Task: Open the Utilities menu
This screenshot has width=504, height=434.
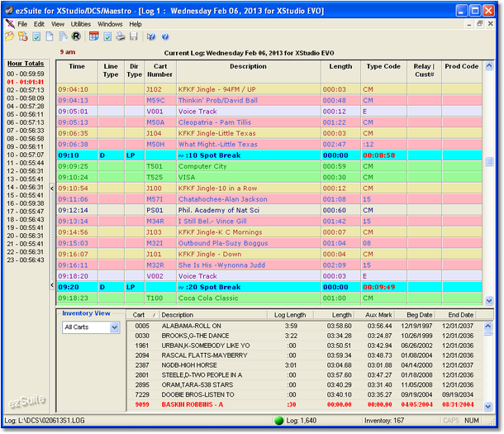Action: tap(81, 24)
